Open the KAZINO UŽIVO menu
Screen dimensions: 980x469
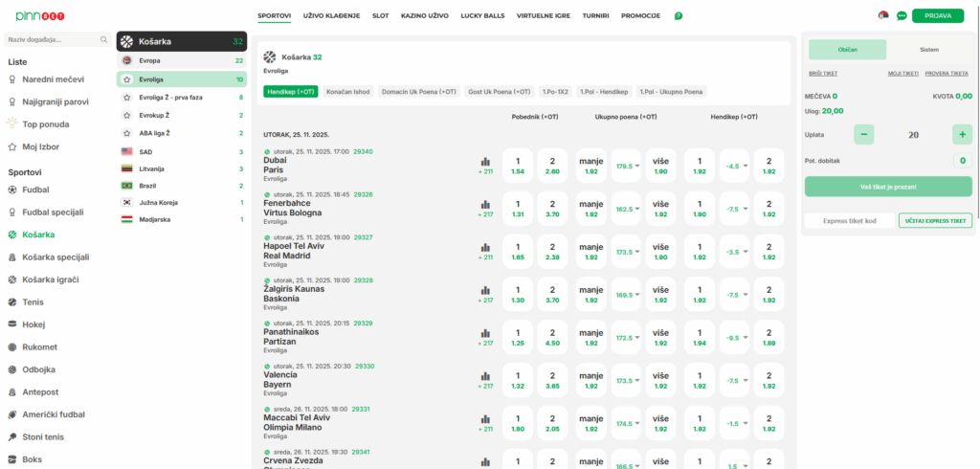(x=421, y=16)
